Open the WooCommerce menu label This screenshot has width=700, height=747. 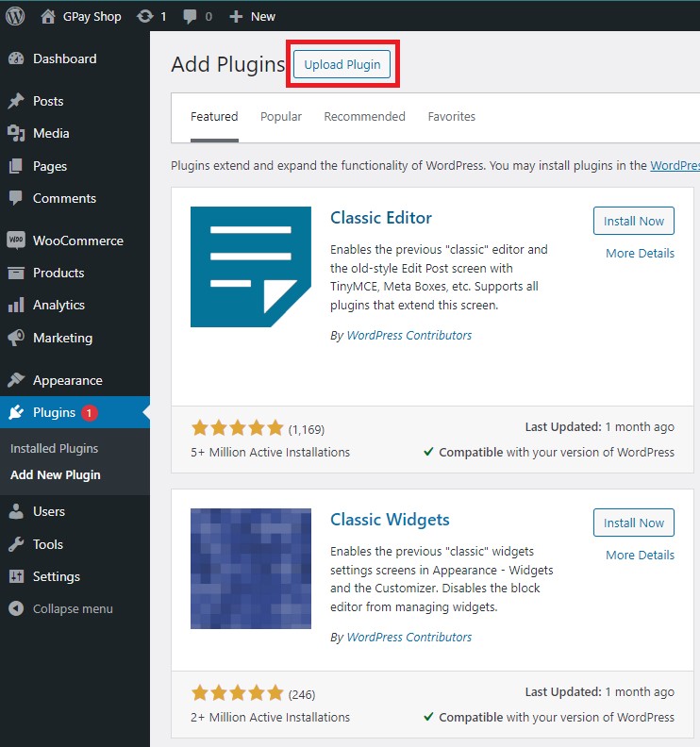click(78, 241)
